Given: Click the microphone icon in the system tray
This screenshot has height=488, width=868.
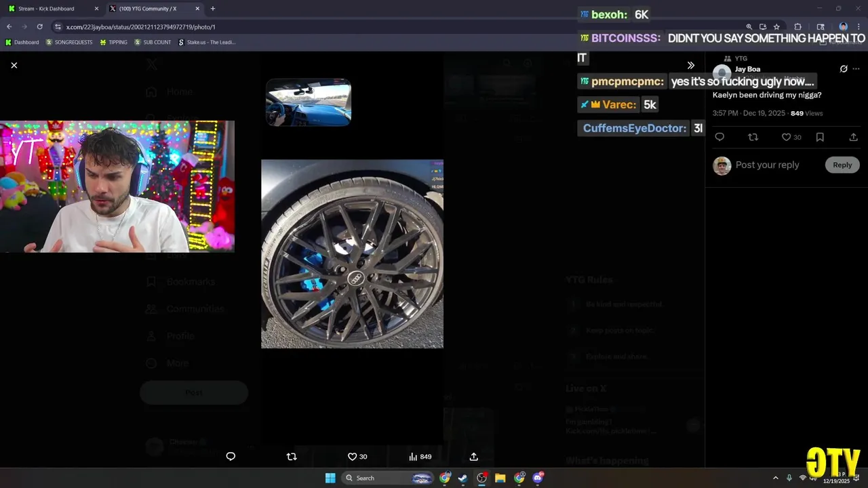Looking at the screenshot, I should coord(789,478).
